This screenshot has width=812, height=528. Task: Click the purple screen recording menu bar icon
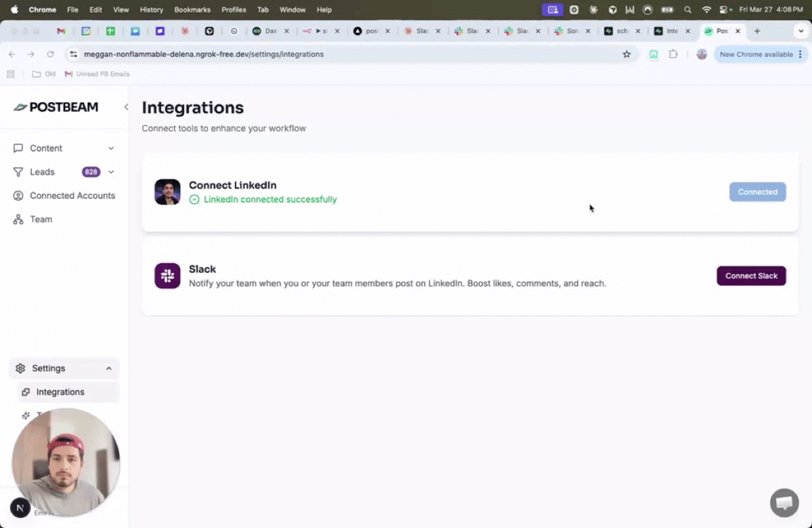[x=554, y=9]
